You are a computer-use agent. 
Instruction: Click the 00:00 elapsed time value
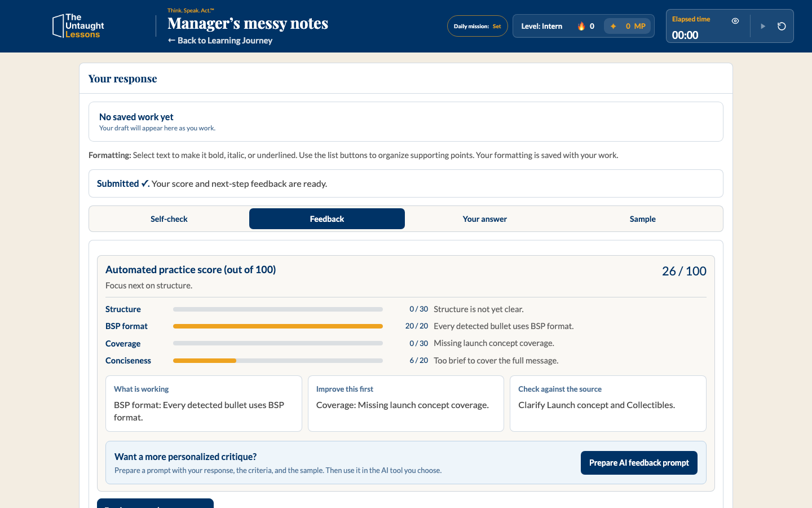(685, 35)
